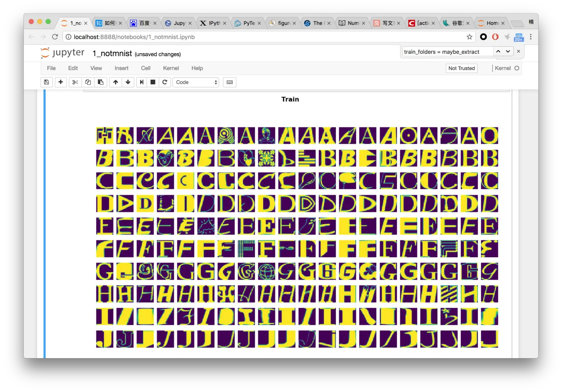Close the find bar
Screen dimensions: 562x392
[519, 51]
